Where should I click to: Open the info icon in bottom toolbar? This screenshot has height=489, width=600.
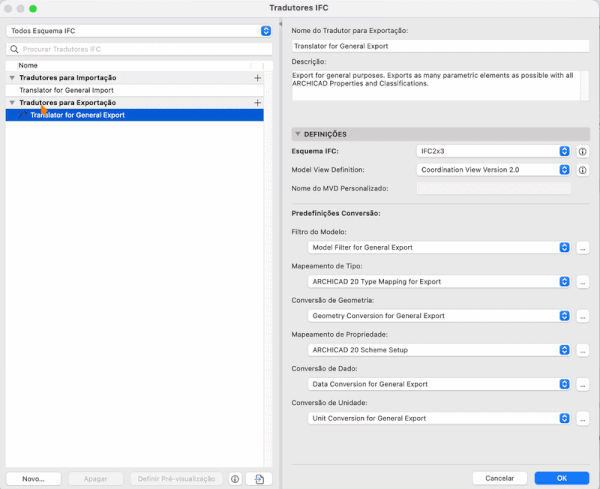235,479
